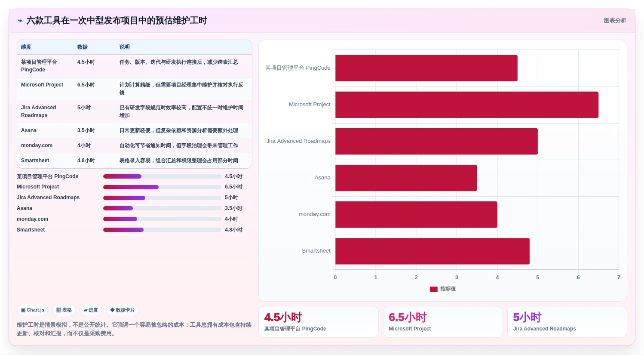Image resolution: width=644 pixels, height=355 pixels.
Task: Click the 图表分析 label in the header
Action: pos(615,21)
